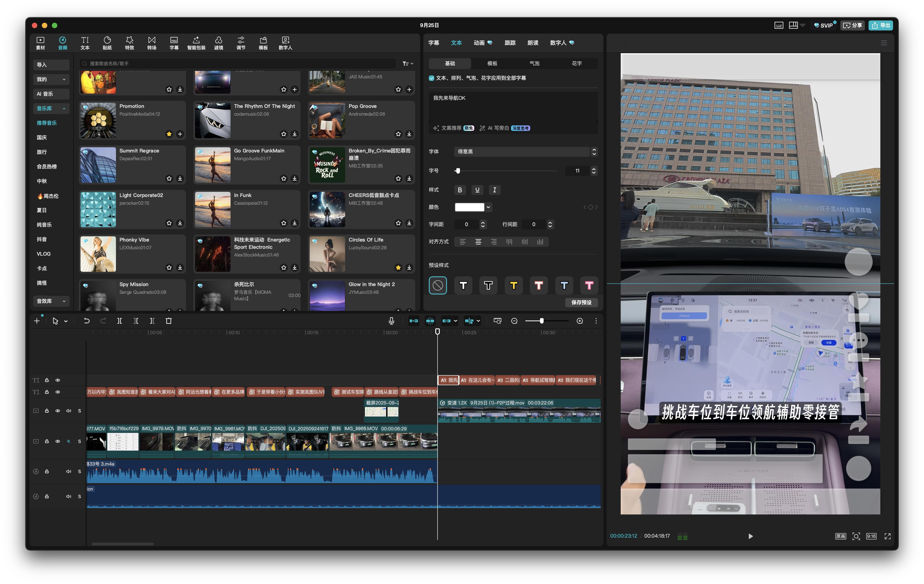The height and width of the screenshot is (584, 924).
Task: Add the Promotion track to timeline
Action: click(180, 134)
